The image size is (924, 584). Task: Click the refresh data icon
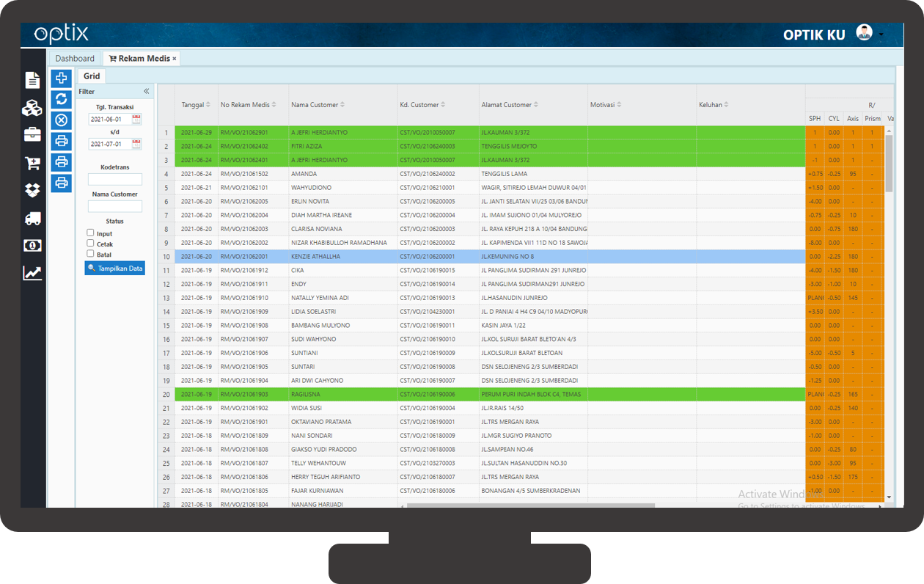pos(62,99)
